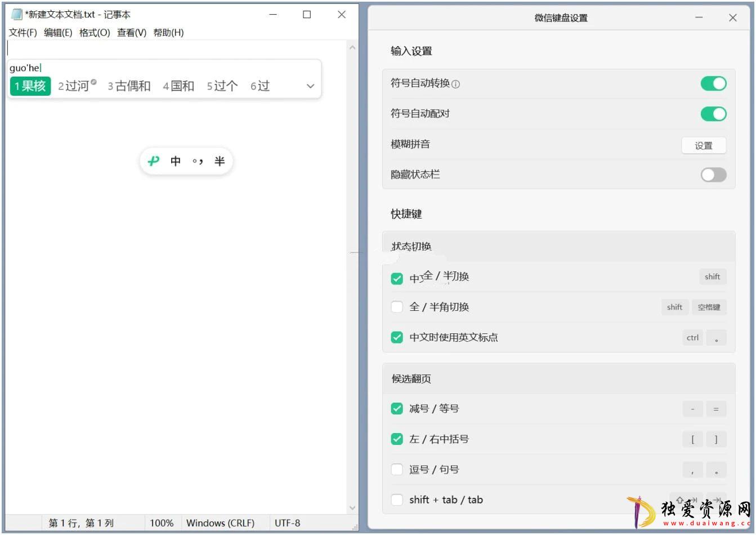Click UTF-8 encoding in status bar

point(287,523)
